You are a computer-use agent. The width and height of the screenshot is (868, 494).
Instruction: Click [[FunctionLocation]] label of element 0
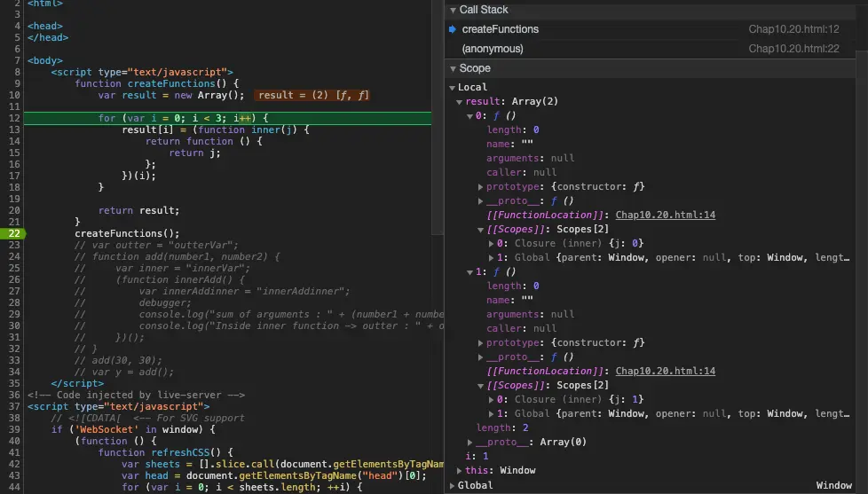pyautogui.click(x=545, y=216)
